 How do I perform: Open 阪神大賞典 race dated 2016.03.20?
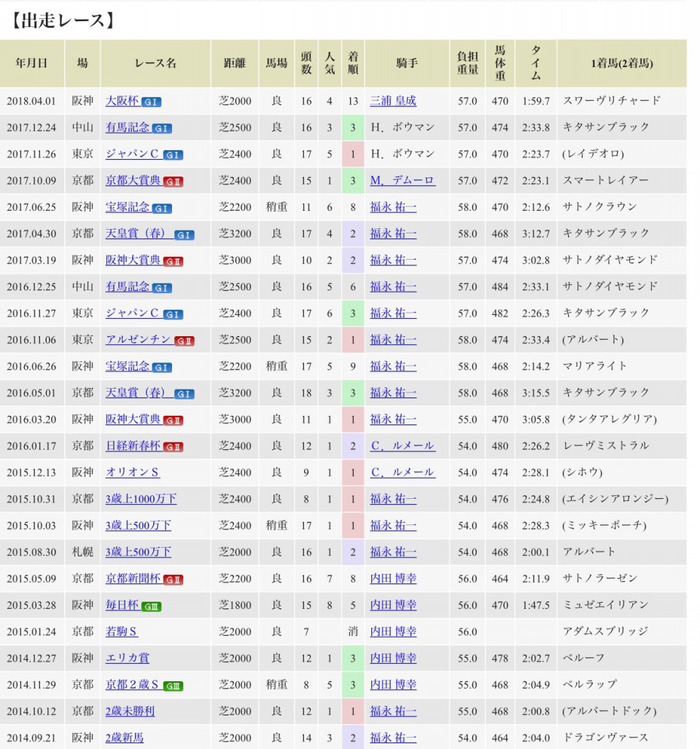pos(133,419)
